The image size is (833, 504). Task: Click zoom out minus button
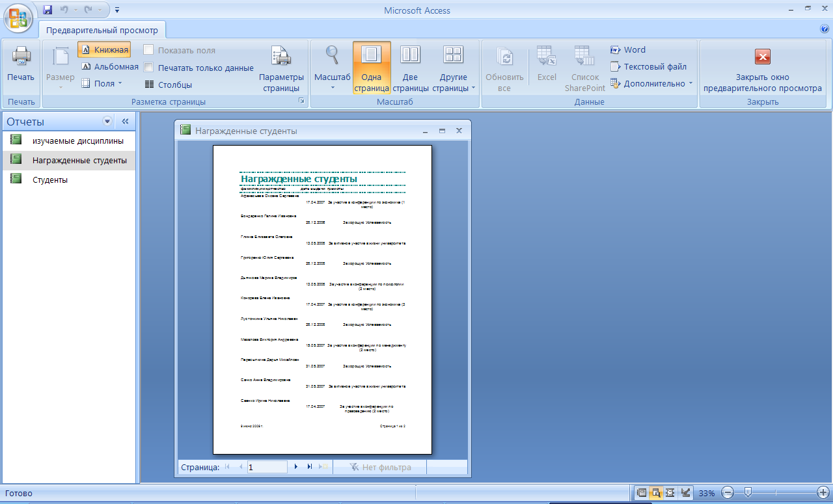click(728, 493)
